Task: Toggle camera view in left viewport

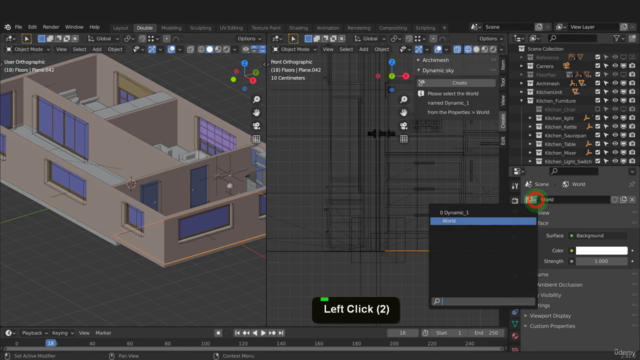Action: (x=256, y=126)
